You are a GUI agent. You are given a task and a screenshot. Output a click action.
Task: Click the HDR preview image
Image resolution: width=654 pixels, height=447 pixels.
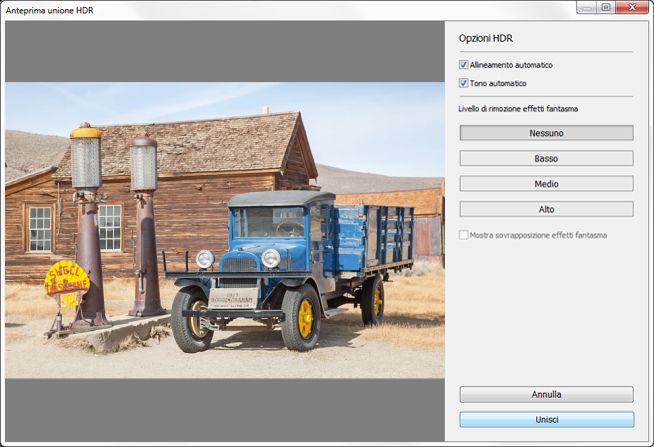point(225,230)
